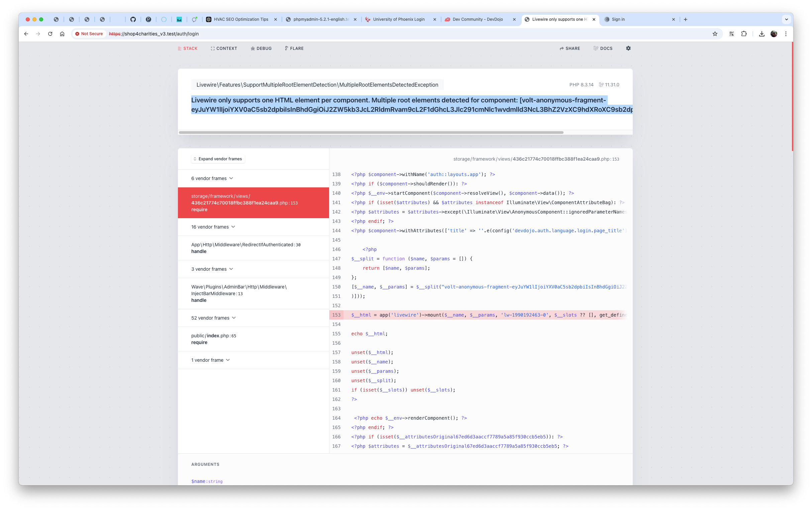812x510 pixels.
Task: Open the pinned tab with P logo
Action: click(148, 19)
